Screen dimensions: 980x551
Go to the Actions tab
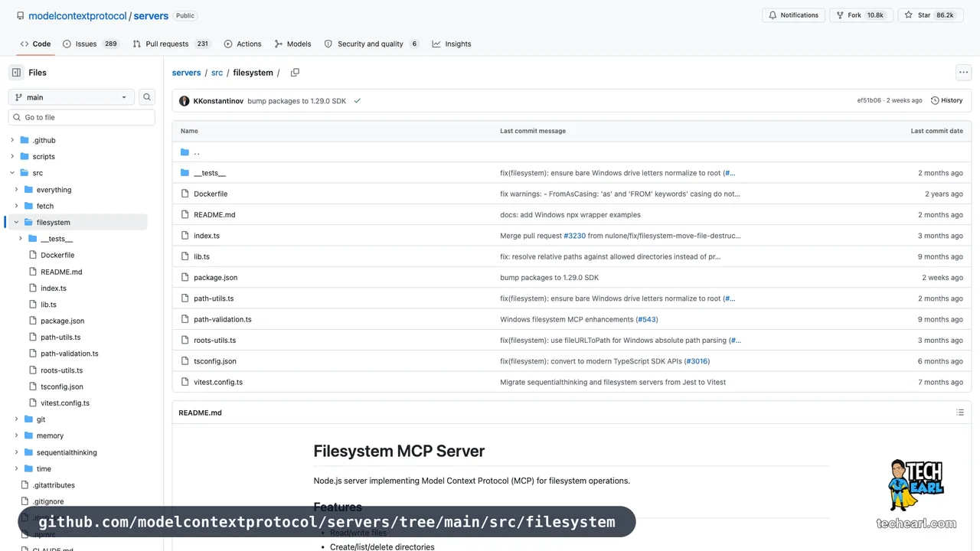243,44
